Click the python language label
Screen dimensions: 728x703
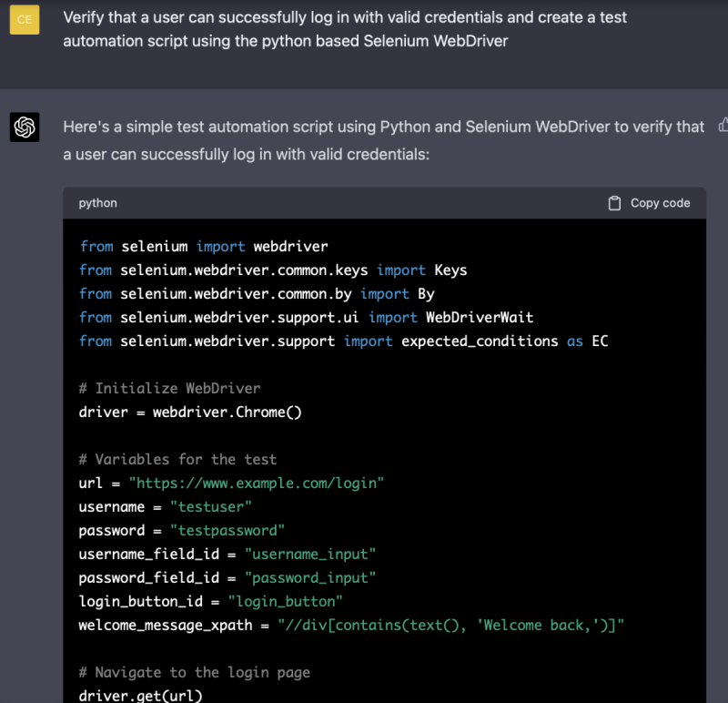pos(97,203)
